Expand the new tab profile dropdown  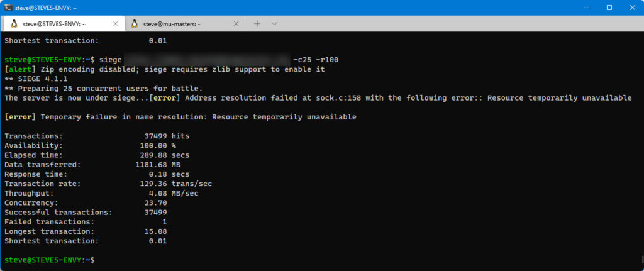point(275,24)
